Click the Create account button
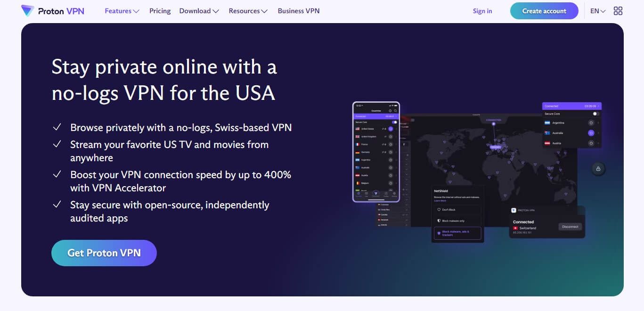The width and height of the screenshot is (644, 311). pos(544,11)
